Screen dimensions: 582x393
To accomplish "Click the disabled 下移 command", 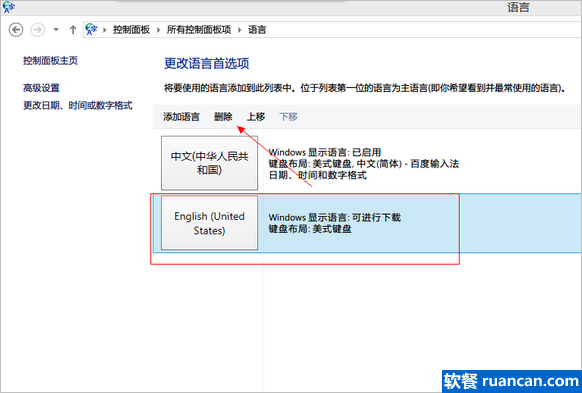I will tap(288, 117).
